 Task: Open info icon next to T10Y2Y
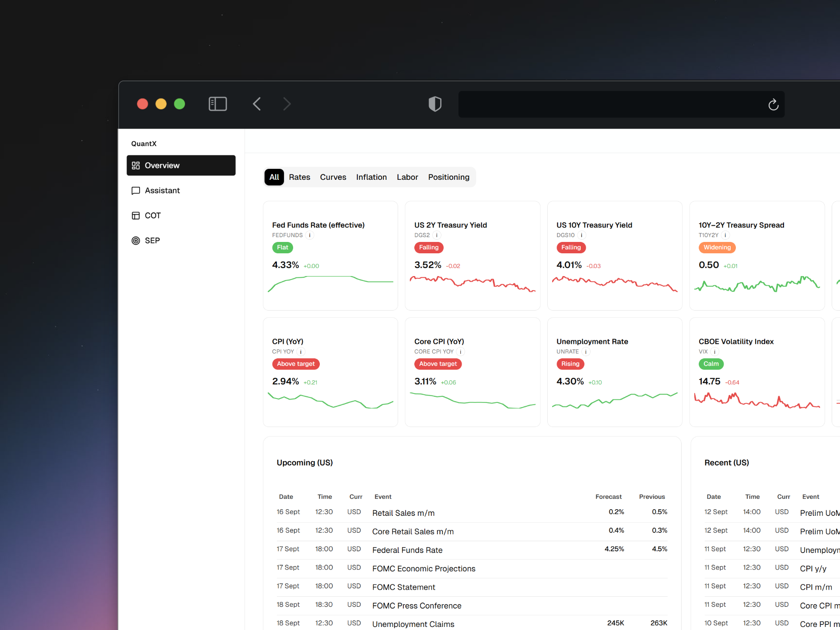tap(725, 235)
